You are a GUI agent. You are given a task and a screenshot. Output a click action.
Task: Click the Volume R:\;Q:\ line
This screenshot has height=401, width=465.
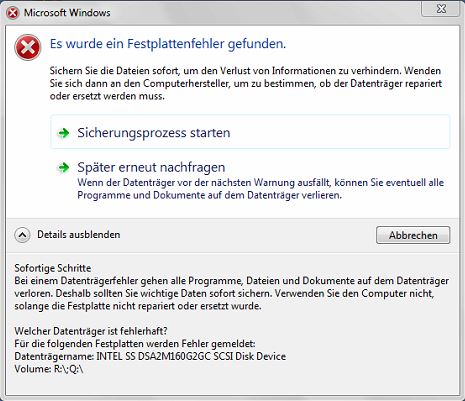pos(49,369)
